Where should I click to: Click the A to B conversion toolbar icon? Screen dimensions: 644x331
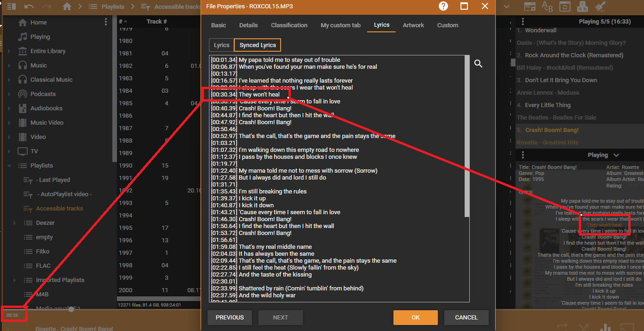coord(547,6)
